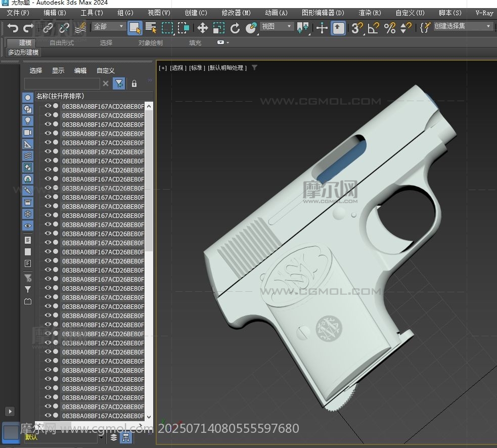The image size is (497, 448).
Task: Click the Display Space Warps wave icon
Action: pos(28,156)
